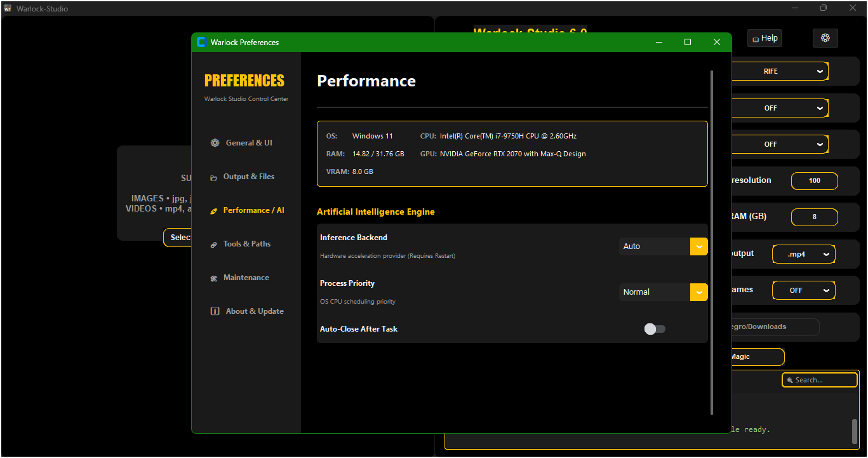Click the PREFERENCES sidebar heading

click(244, 81)
